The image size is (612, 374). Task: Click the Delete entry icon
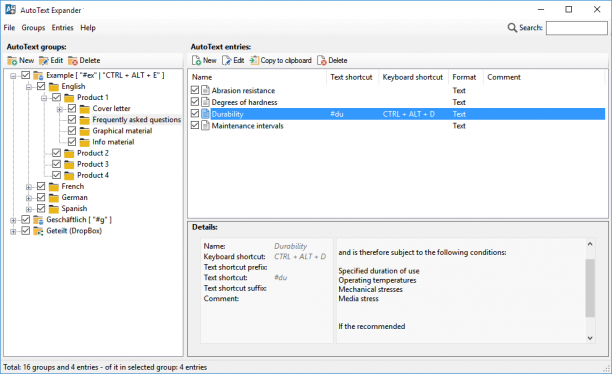coord(322,61)
